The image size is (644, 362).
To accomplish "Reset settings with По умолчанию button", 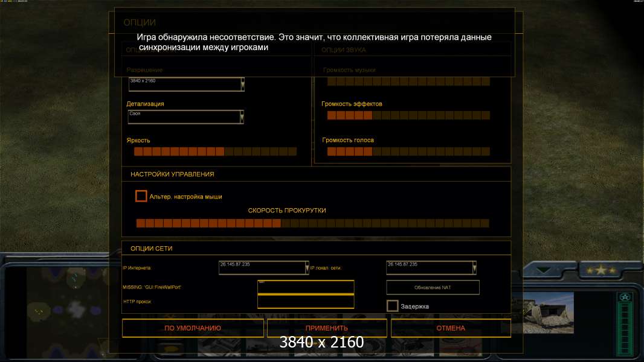I will 193,328.
